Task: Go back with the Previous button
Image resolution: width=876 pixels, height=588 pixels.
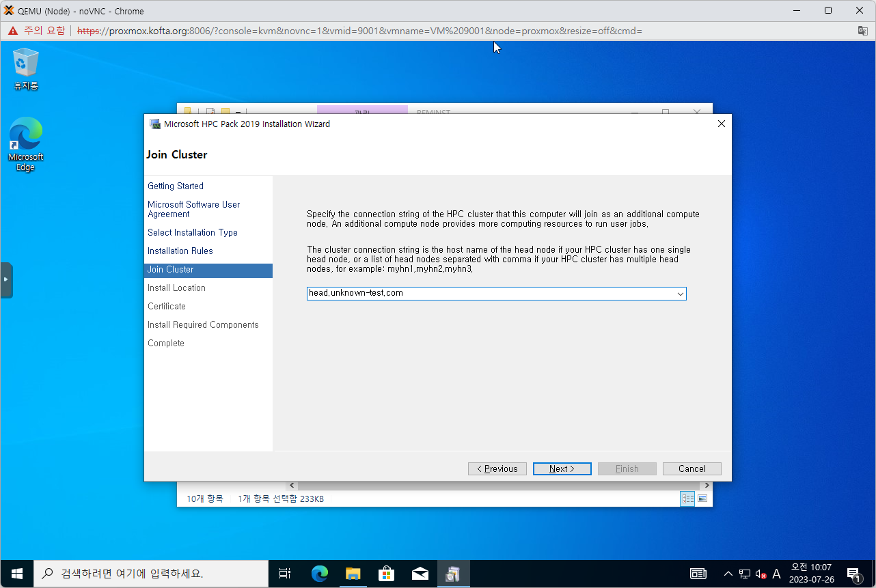Action: pos(497,468)
